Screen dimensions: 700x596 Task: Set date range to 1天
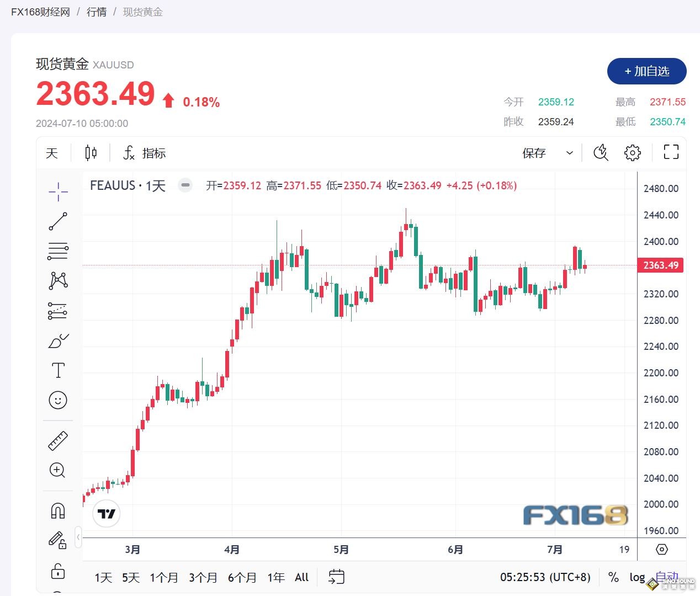click(x=103, y=578)
